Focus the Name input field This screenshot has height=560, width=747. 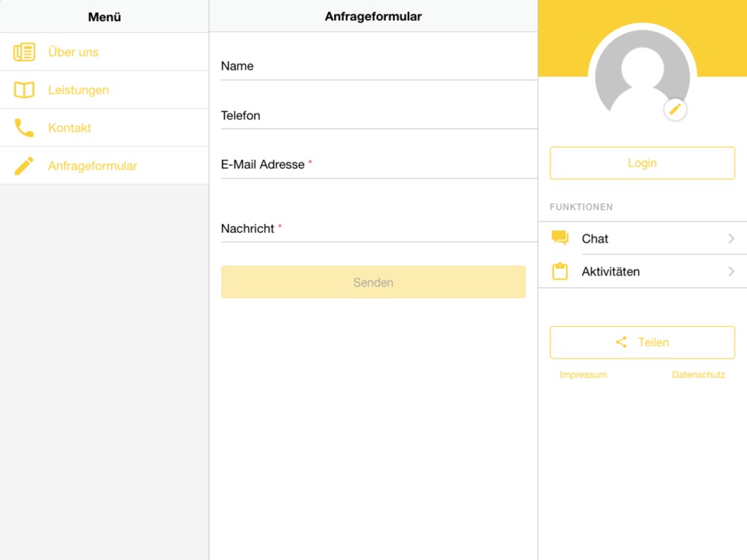(379, 66)
